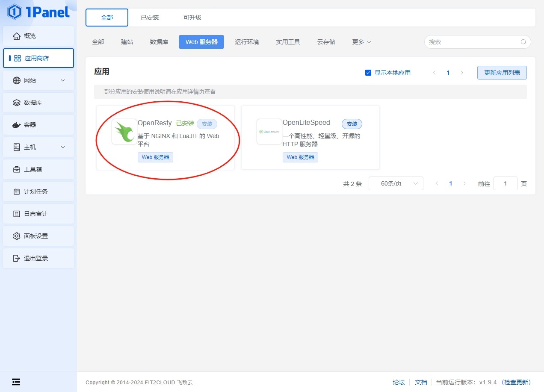
Task: Click the 网站 globe icon
Action: (17, 80)
